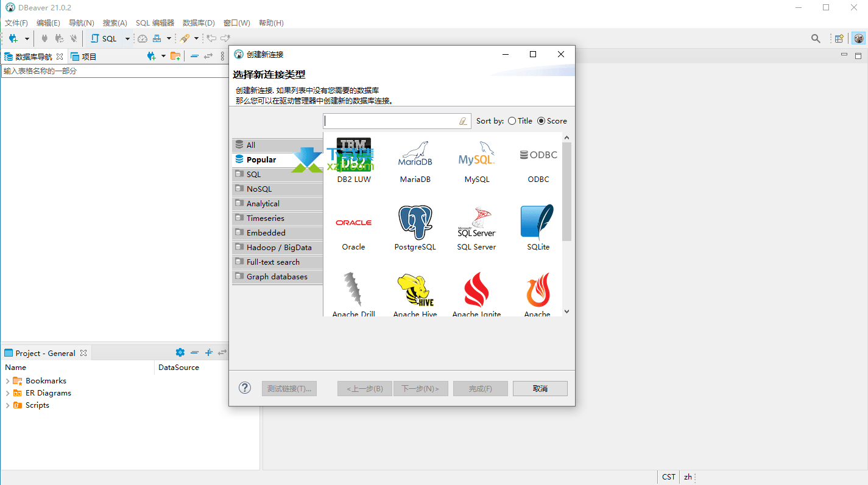This screenshot has height=485, width=868.
Task: Switch to the 项目 tab
Action: 83,57
